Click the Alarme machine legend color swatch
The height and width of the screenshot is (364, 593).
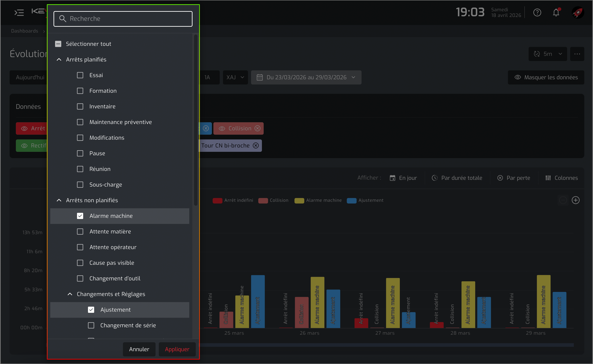pyautogui.click(x=299, y=200)
